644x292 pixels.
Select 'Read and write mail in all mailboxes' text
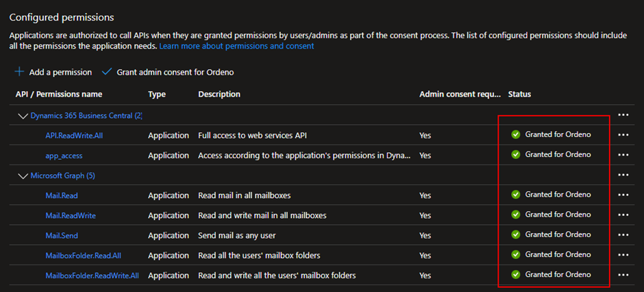tap(262, 216)
